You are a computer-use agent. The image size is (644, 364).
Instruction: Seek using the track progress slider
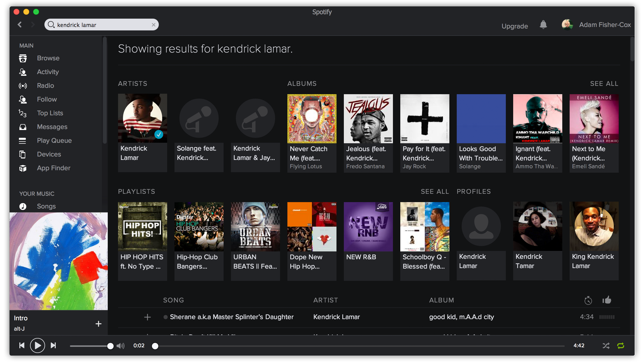358,346
